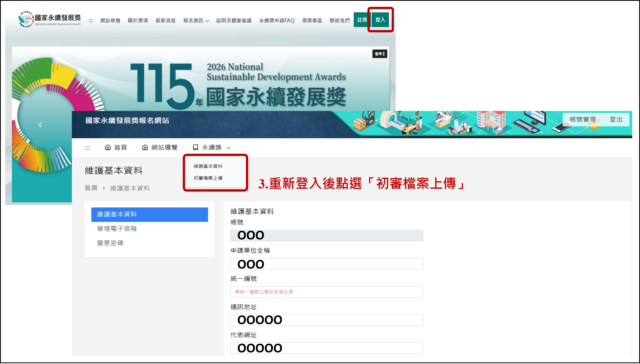The image size is (640, 364).
Task: Expand the 永續獎 dropdown chevron
Action: pyautogui.click(x=229, y=148)
